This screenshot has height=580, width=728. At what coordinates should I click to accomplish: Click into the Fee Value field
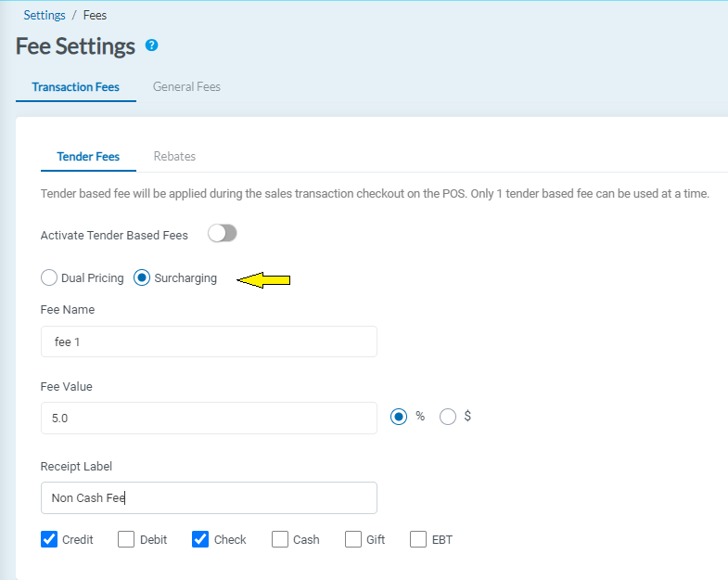[209, 419]
